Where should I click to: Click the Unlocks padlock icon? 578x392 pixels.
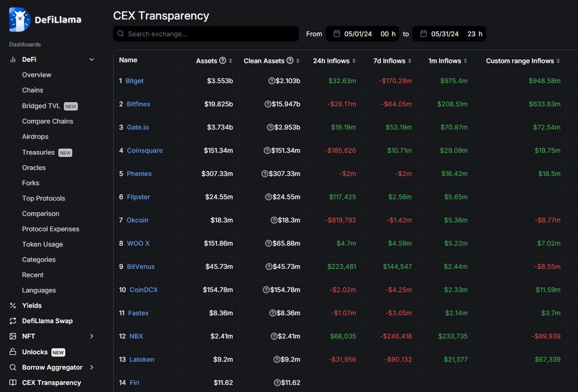point(13,352)
